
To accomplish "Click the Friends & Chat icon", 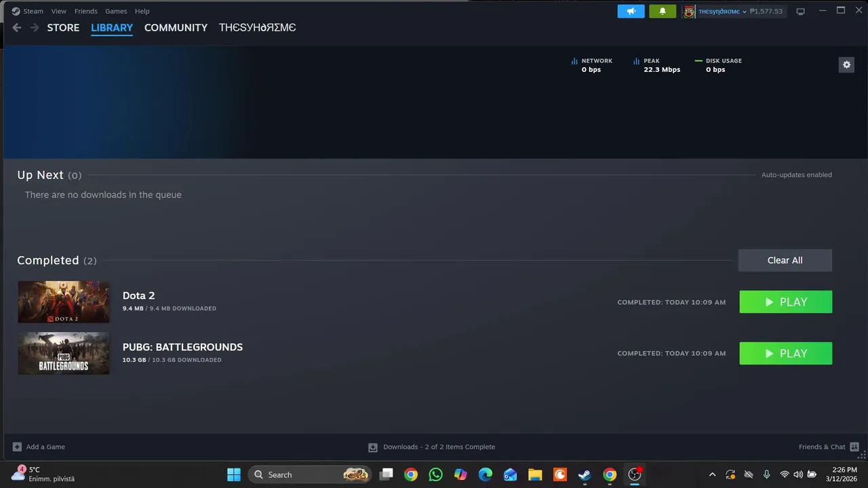I will click(854, 447).
